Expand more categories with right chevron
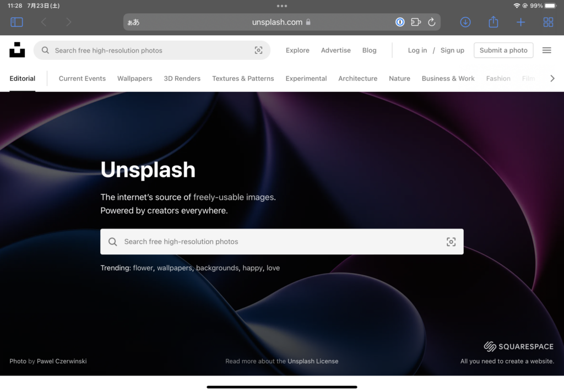 [552, 78]
